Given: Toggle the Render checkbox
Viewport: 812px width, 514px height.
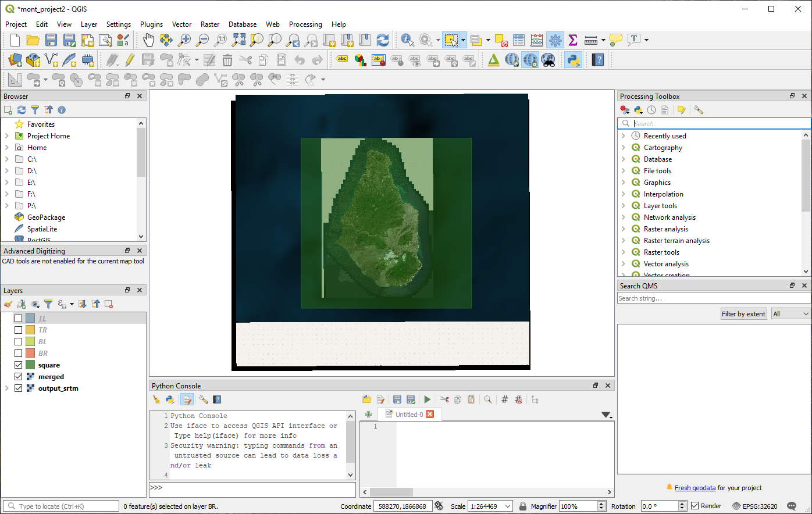Looking at the screenshot, I should click(x=695, y=506).
